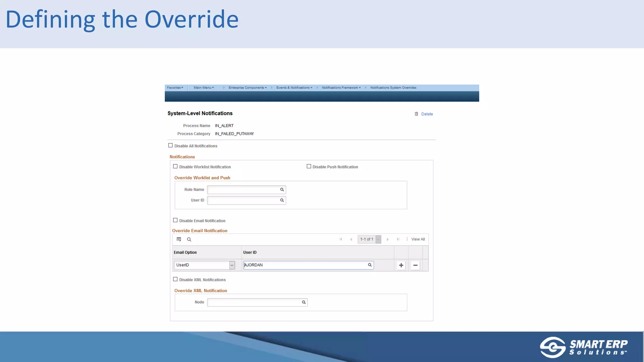Click the Delete link
644x362 pixels.
[427, 114]
